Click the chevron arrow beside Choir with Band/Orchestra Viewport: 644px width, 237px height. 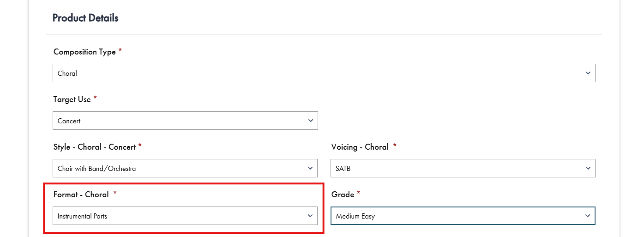click(x=310, y=168)
